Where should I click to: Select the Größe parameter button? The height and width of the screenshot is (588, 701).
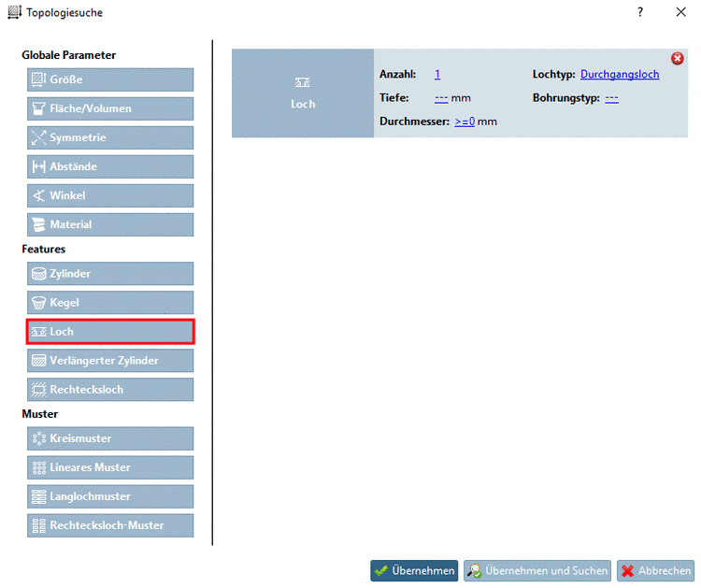pyautogui.click(x=110, y=79)
